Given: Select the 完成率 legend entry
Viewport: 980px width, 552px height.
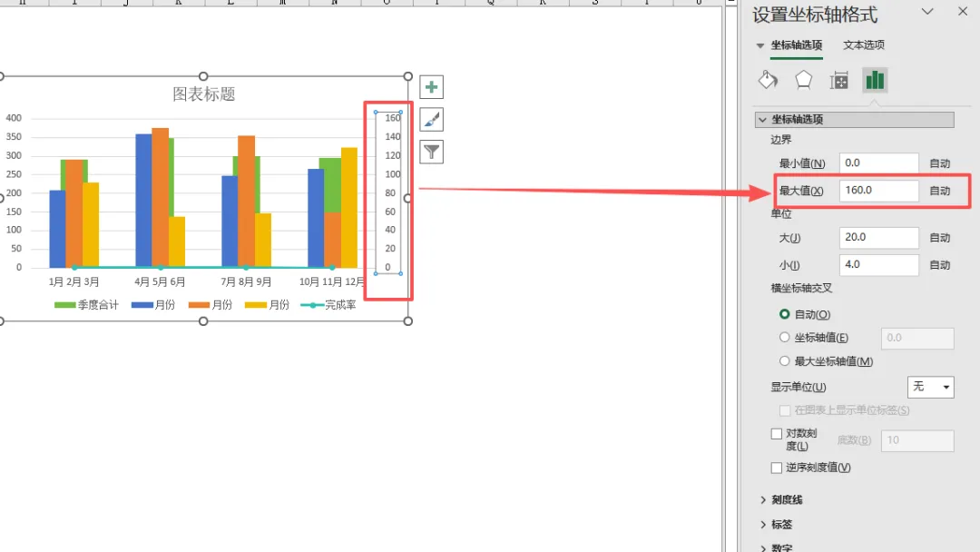Looking at the screenshot, I should (328, 305).
